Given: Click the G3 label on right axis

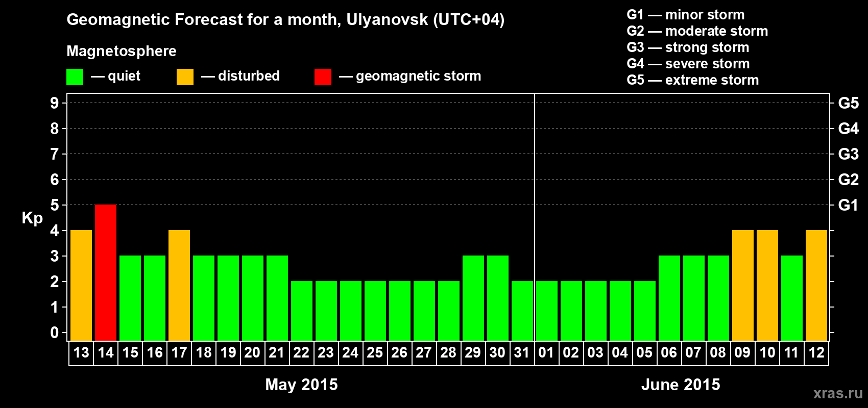Looking at the screenshot, I should point(848,154).
